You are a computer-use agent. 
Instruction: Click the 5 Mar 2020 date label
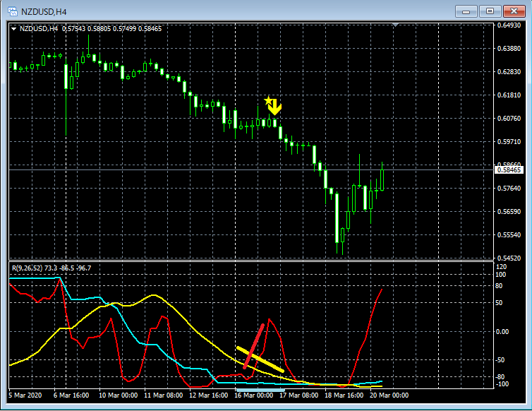point(25,395)
